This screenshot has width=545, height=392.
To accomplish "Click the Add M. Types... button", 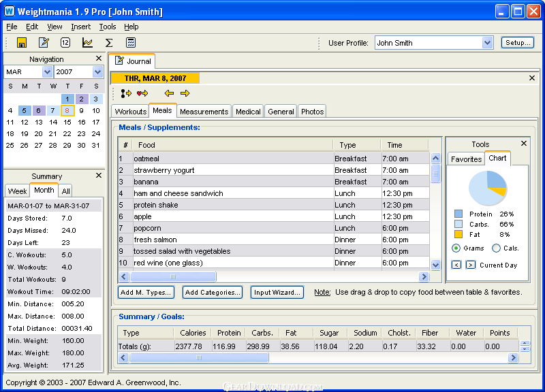I will 146,293.
